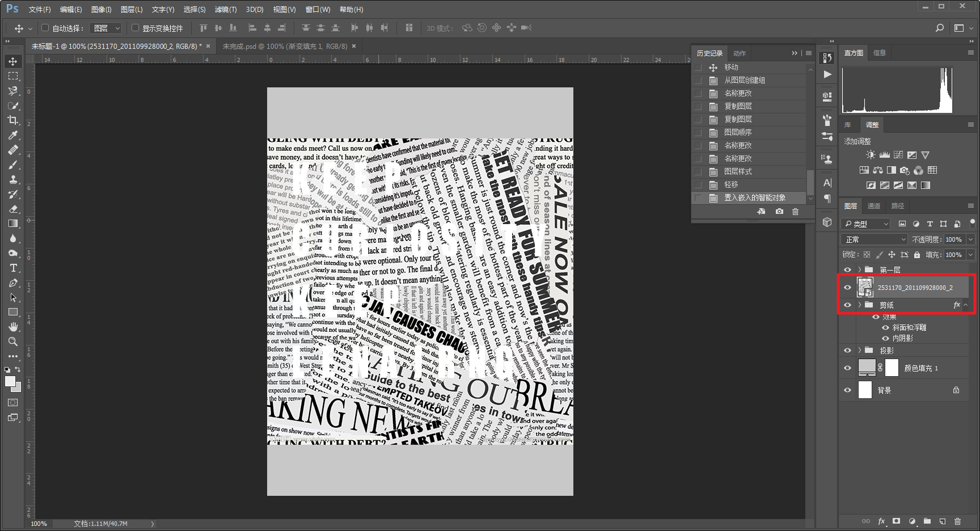Add Brightness/Contrast adjustment icon
Screen dimensions: 980x531
click(x=871, y=155)
